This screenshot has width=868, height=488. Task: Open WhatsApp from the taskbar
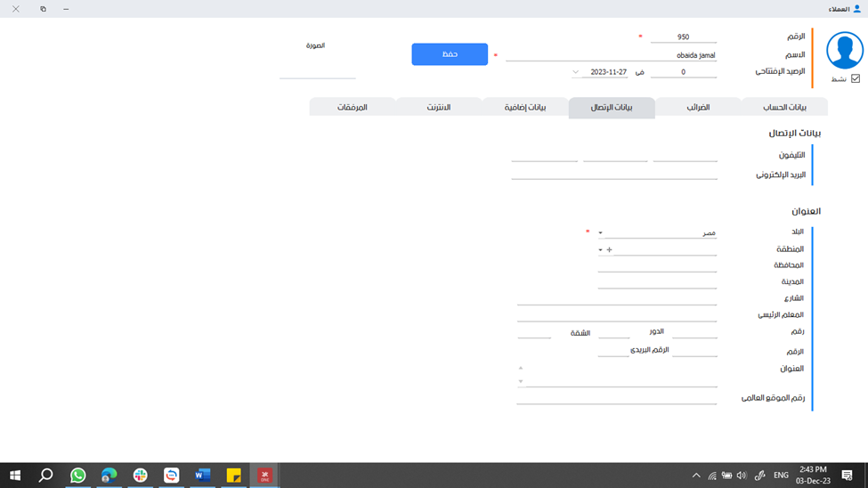pos(78,476)
